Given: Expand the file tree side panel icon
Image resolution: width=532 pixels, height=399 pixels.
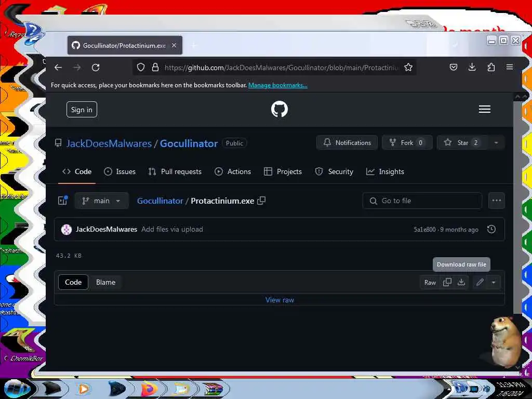Looking at the screenshot, I should point(63,200).
